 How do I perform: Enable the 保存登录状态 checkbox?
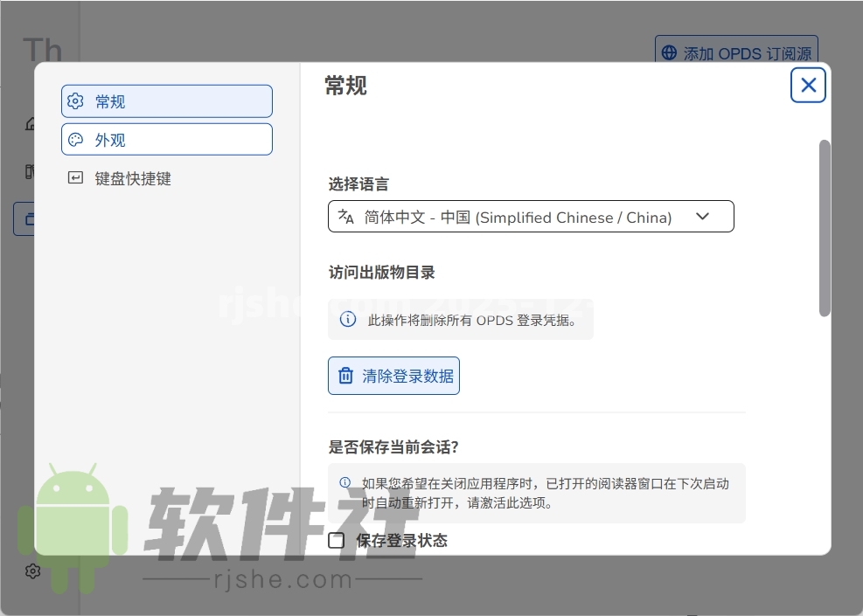point(336,541)
